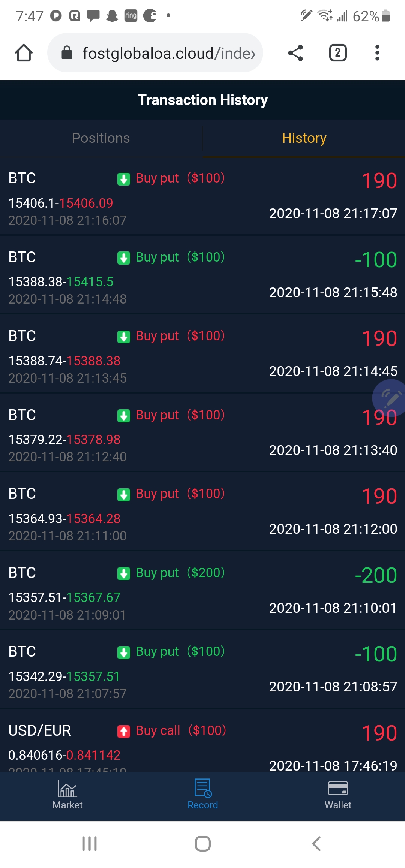The width and height of the screenshot is (405, 868).
Task: Tap Android recent apps button
Action: 90,844
